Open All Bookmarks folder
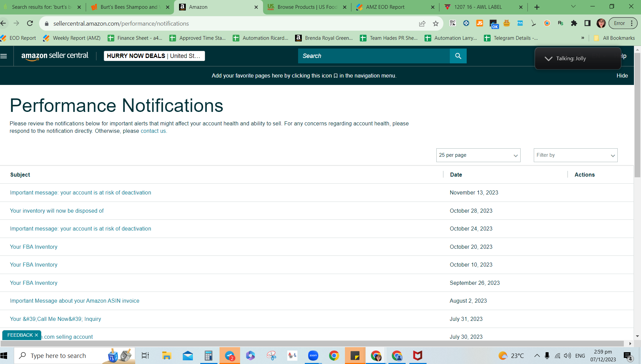 pyautogui.click(x=614, y=38)
